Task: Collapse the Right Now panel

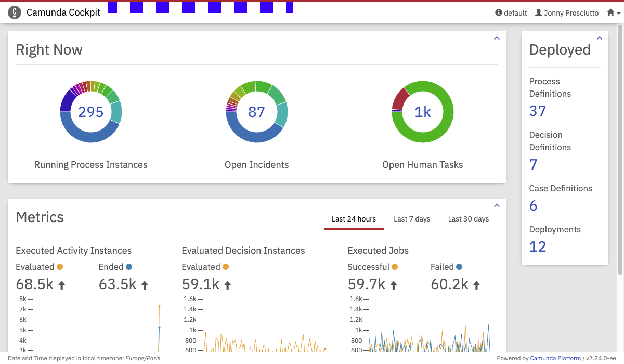Action: (x=497, y=38)
